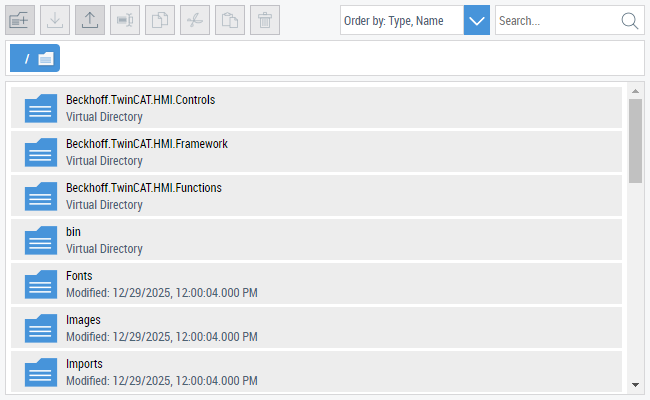Screen dimensions: 650x400
Task: Click Virtual Directory label under bin
Action: 104,249
